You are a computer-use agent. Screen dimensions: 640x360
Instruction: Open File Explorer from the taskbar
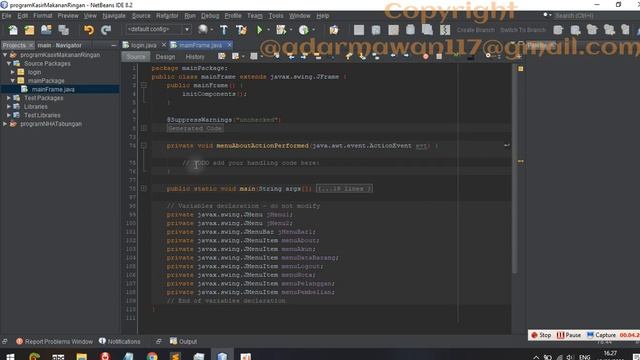[82, 356]
